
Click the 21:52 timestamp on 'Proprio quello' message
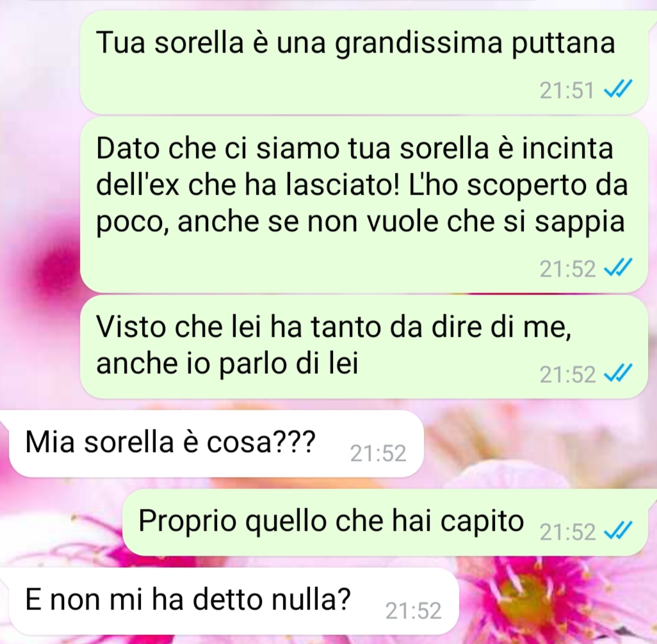coord(567,532)
